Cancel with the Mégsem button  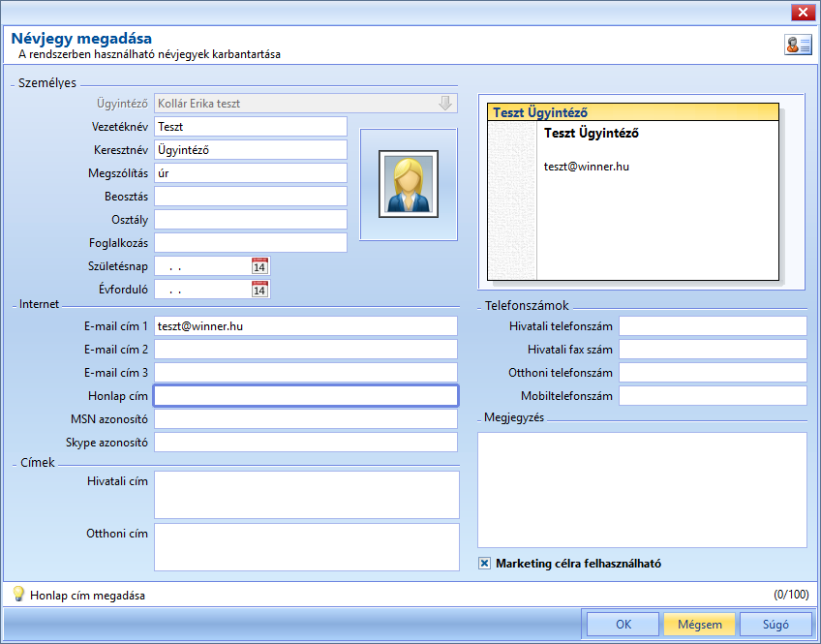[x=700, y=624]
